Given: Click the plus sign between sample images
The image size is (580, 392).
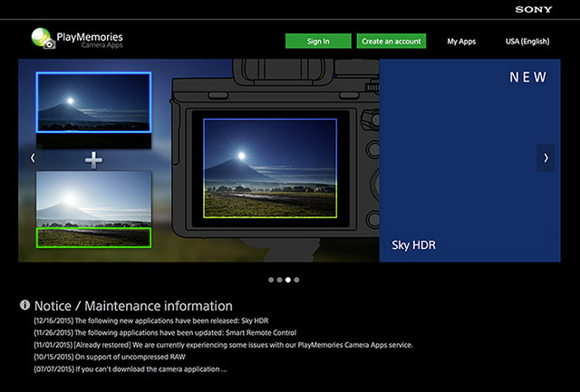Looking at the screenshot, I should click(x=93, y=159).
